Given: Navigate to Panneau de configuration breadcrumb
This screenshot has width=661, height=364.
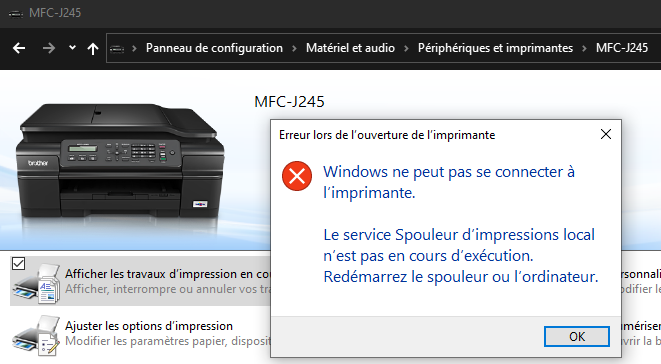Looking at the screenshot, I should coord(214,48).
